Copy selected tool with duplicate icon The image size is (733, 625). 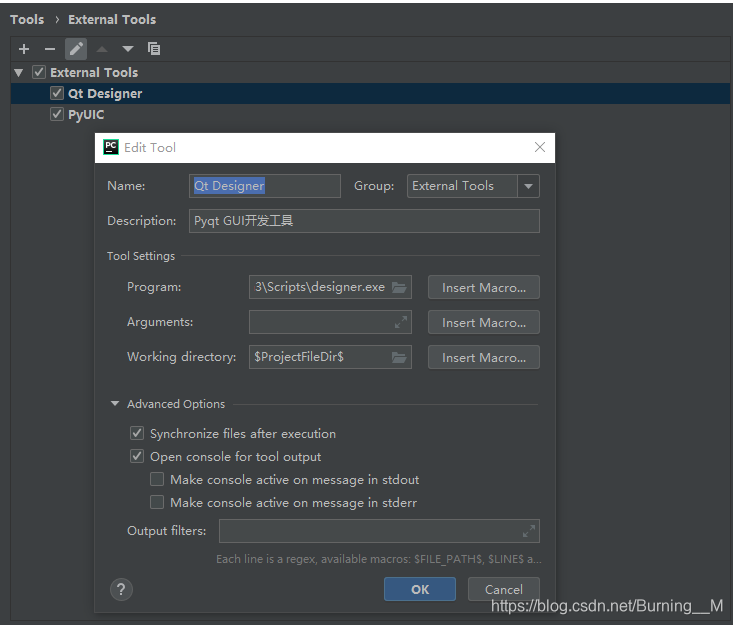pyautogui.click(x=154, y=49)
